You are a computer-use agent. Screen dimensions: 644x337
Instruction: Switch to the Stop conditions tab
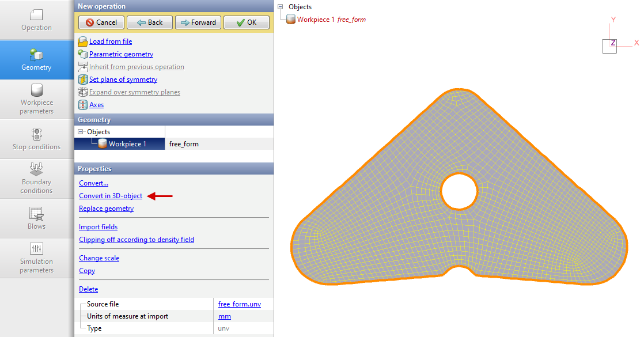36,139
